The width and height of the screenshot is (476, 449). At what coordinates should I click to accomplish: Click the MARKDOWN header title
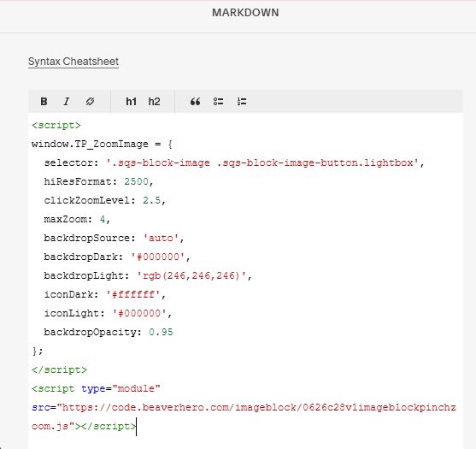point(245,13)
